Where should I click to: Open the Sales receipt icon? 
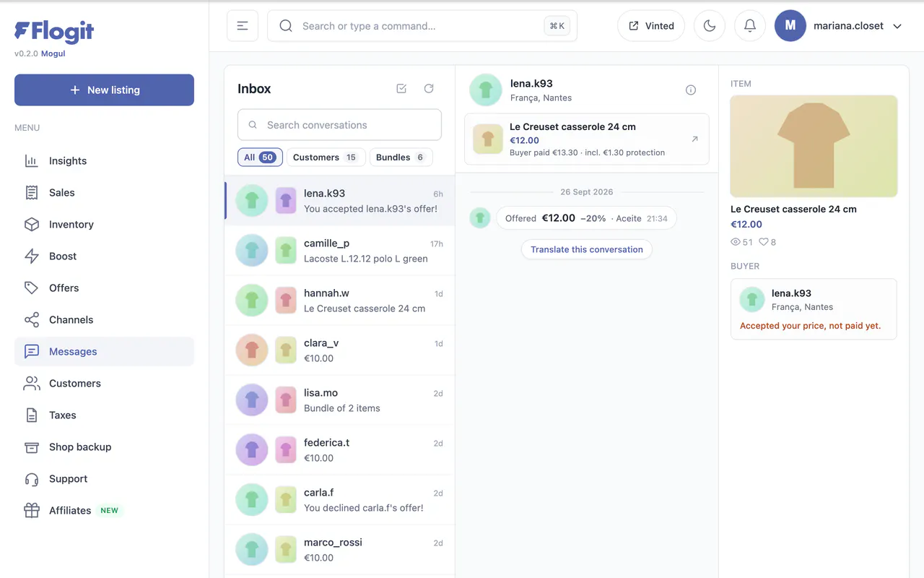click(x=32, y=193)
